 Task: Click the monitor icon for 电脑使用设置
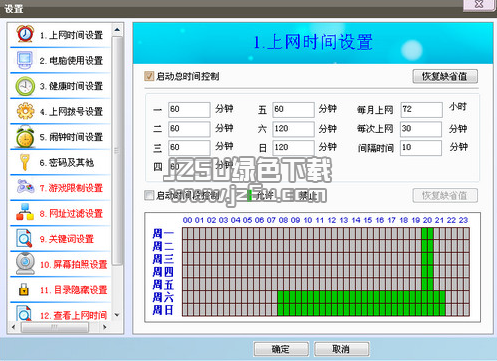(25, 60)
